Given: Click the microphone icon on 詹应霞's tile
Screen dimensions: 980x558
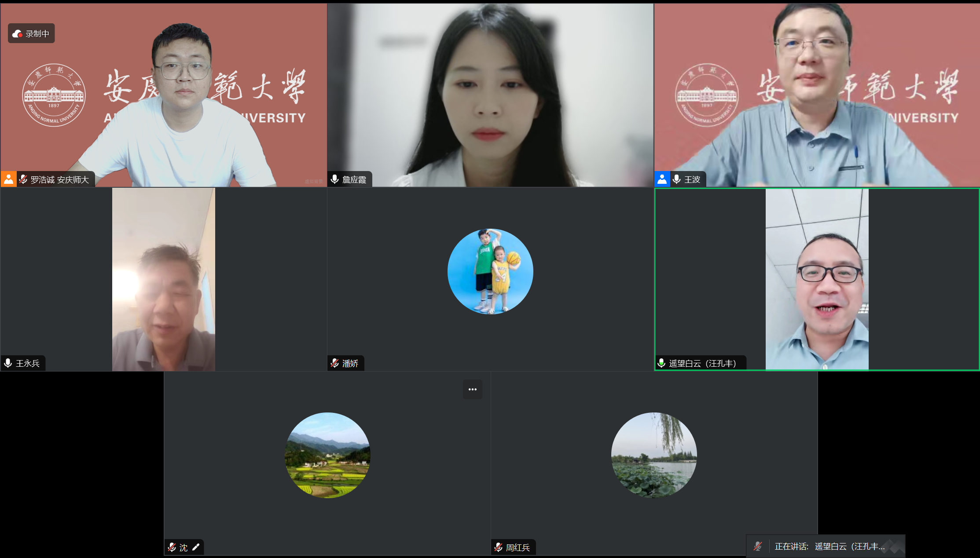Looking at the screenshot, I should pos(334,179).
